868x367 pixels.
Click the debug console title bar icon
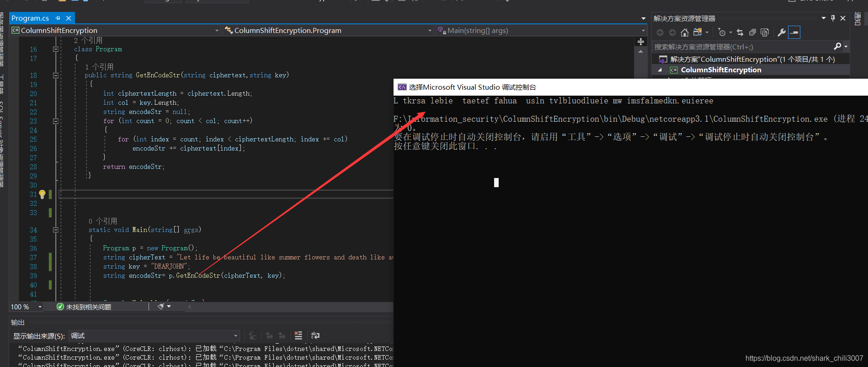tap(402, 87)
